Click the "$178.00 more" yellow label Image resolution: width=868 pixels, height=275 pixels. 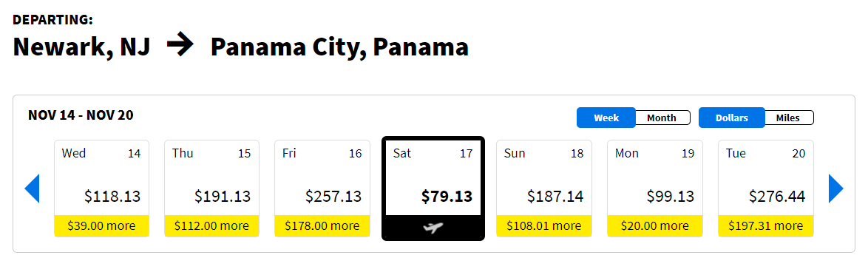click(322, 225)
